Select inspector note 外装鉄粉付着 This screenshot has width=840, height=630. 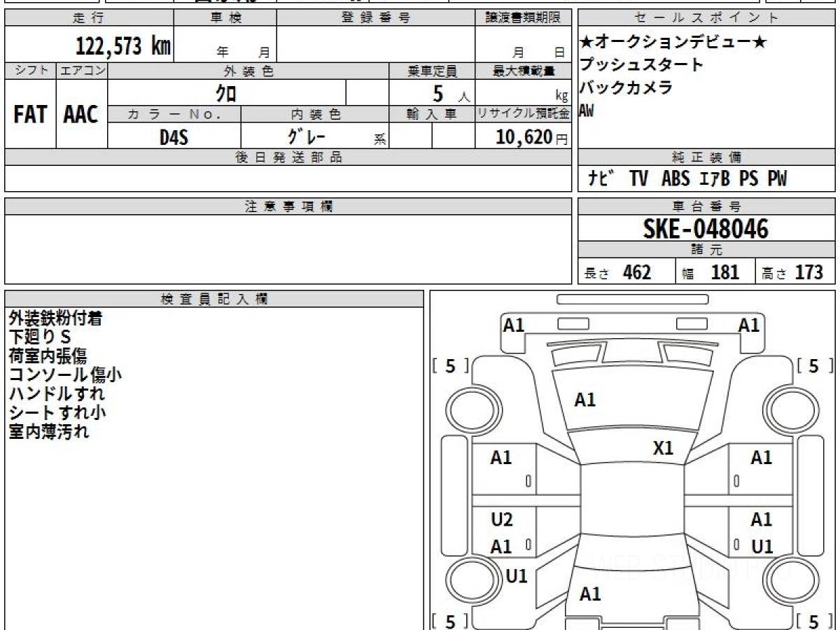point(56,318)
